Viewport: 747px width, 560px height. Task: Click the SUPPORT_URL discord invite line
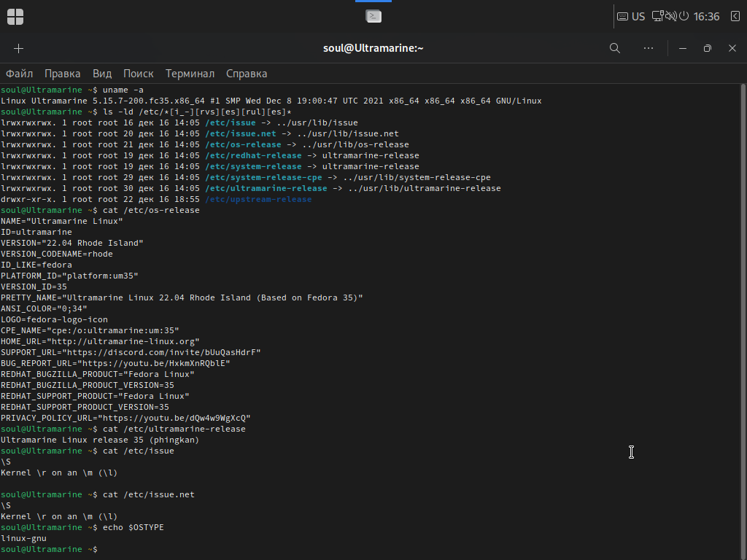point(131,353)
